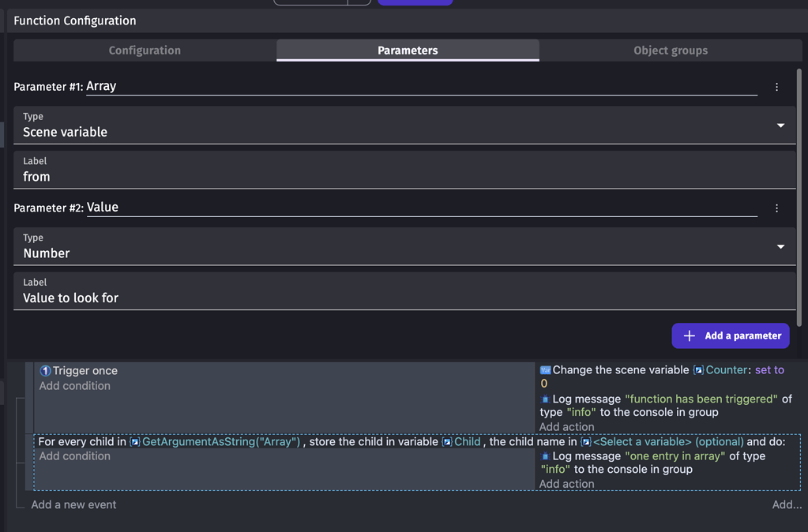Click Add action under the for-every-child event
808x532 pixels.
(x=566, y=484)
